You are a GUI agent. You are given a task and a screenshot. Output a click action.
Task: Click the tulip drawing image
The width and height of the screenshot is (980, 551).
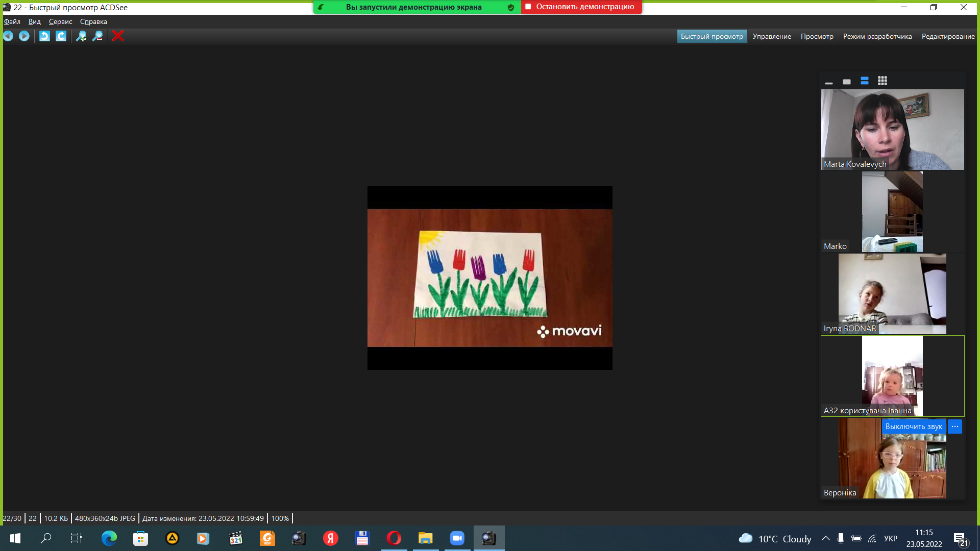click(490, 278)
